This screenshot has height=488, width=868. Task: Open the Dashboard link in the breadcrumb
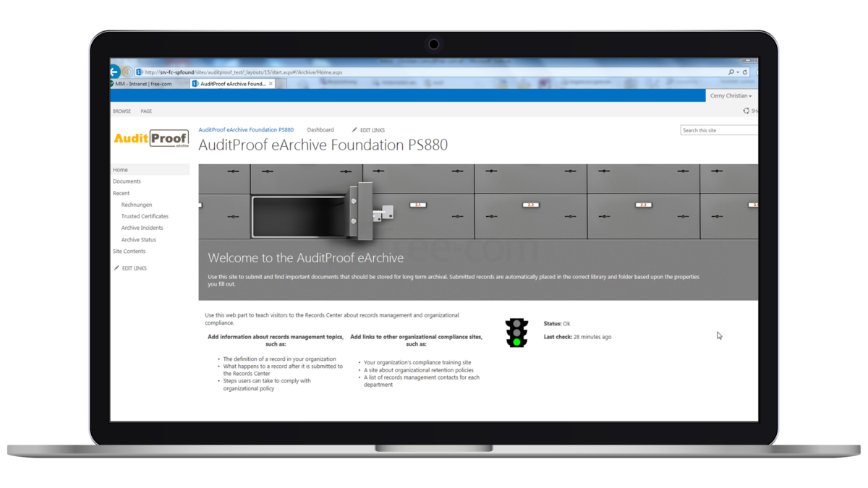[320, 129]
